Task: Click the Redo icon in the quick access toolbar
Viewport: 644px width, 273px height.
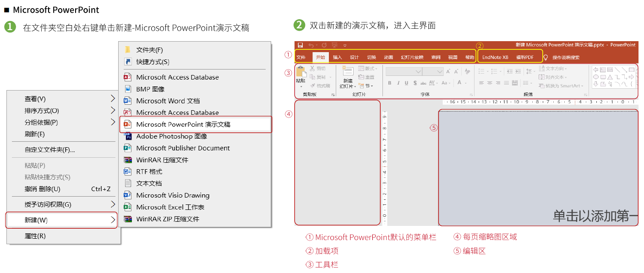Action: click(324, 45)
